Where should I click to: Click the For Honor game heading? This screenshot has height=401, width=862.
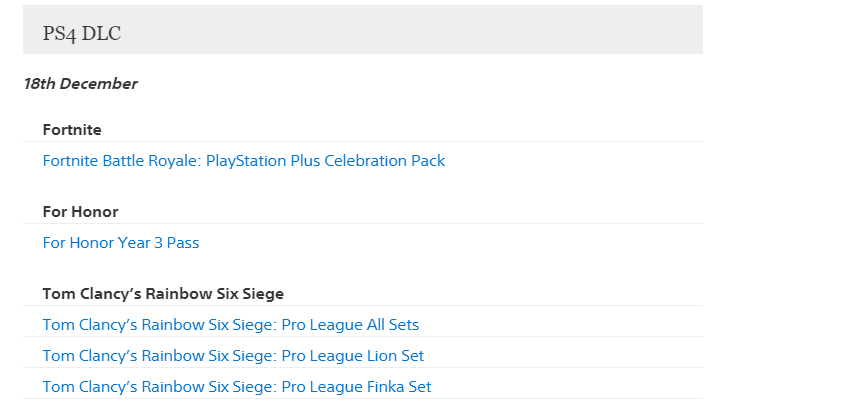(x=80, y=212)
